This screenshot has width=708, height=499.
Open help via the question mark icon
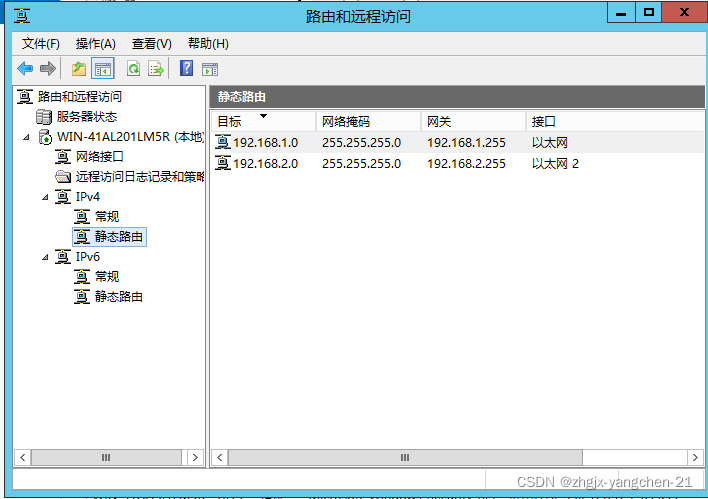click(x=186, y=69)
